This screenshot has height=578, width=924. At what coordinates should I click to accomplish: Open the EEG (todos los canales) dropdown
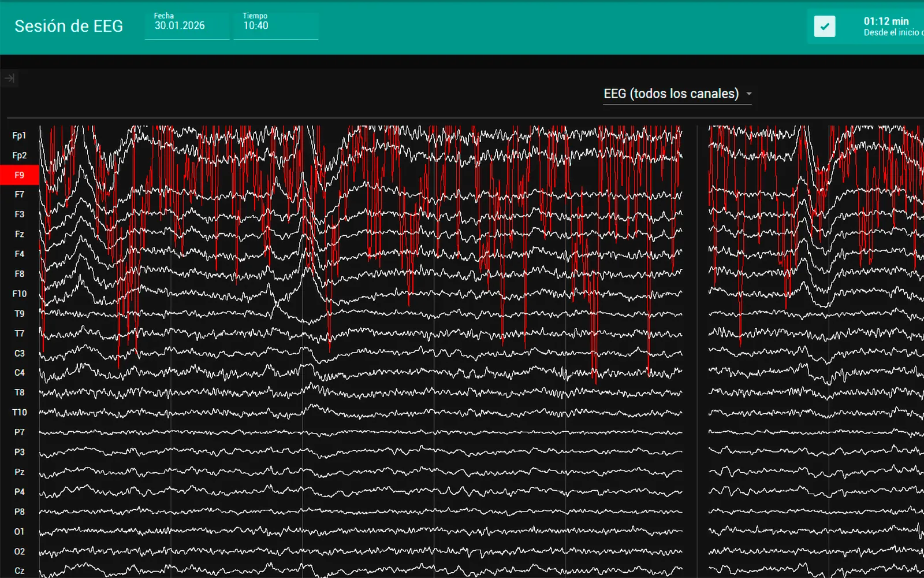pos(677,94)
